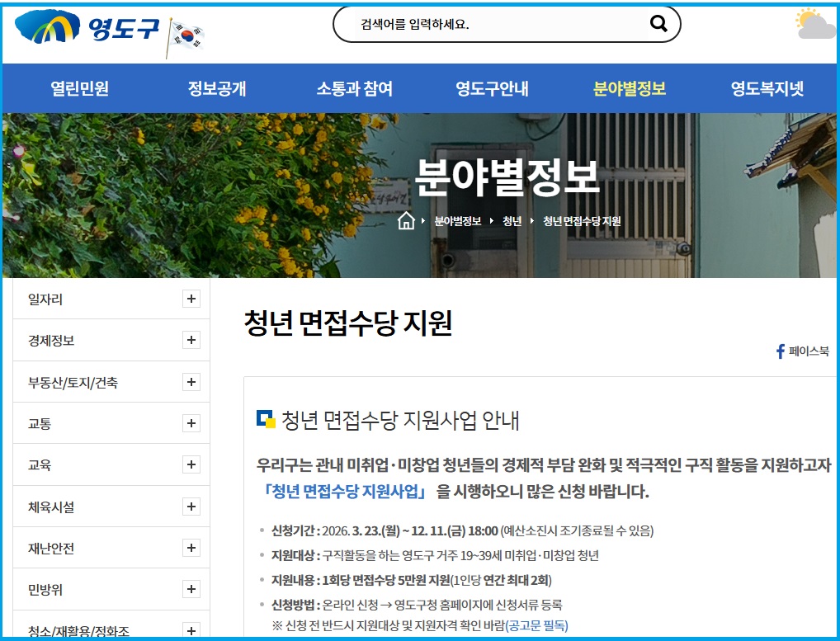The width and height of the screenshot is (840, 641).
Task: Open the 분야별정보 menu
Action: point(630,88)
